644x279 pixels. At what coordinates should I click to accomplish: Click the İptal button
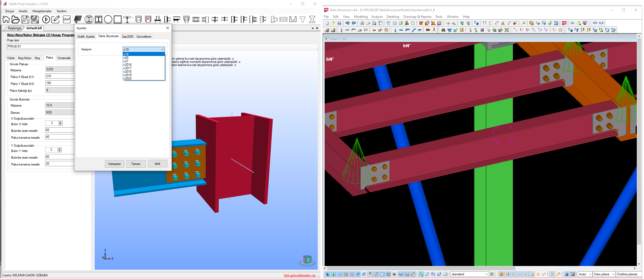[158, 164]
